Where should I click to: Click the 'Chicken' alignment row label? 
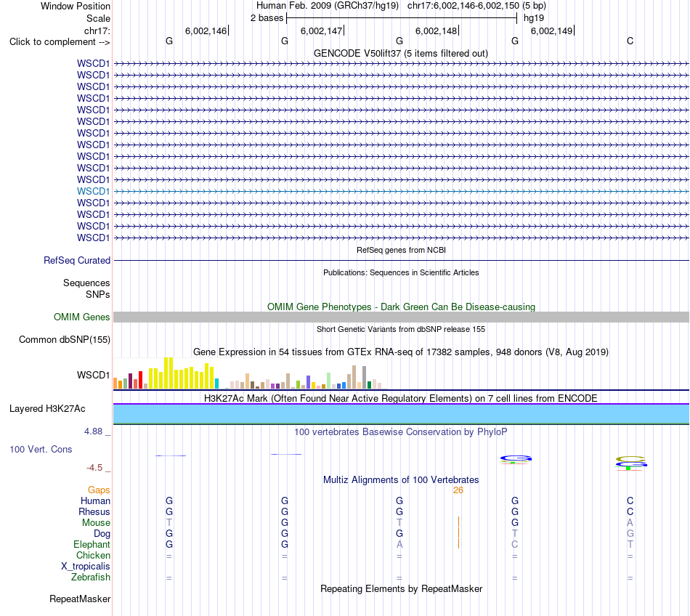click(x=93, y=555)
